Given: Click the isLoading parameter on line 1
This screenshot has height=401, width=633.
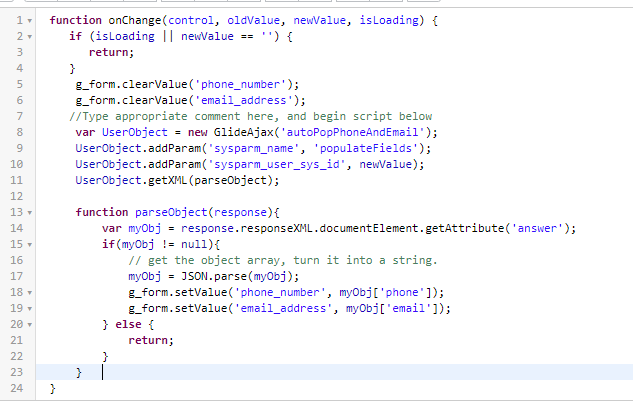Looking at the screenshot, I should (389, 21).
